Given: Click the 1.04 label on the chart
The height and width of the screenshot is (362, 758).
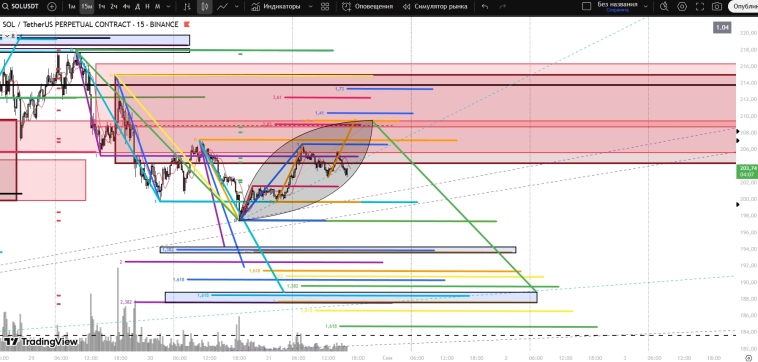Looking at the screenshot, I should (722, 28).
